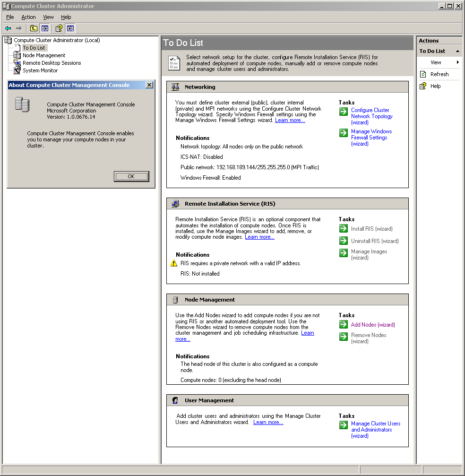Click the Networking section header icon
Image resolution: width=465 pixels, height=476 pixels.
pyautogui.click(x=175, y=87)
